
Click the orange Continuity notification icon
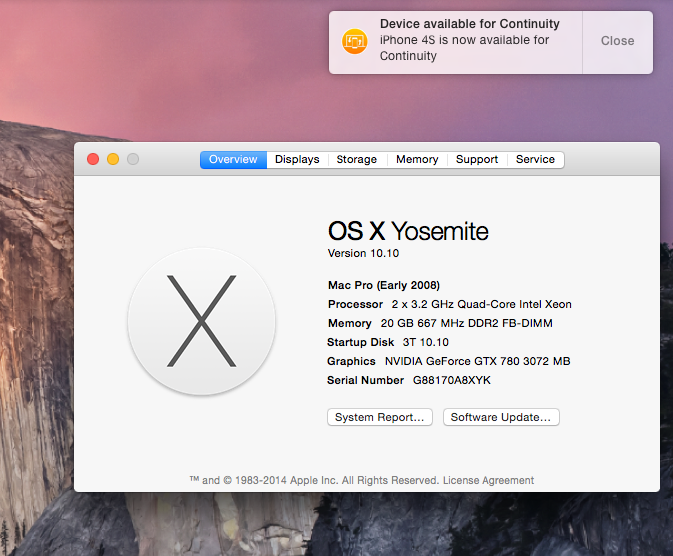(355, 41)
